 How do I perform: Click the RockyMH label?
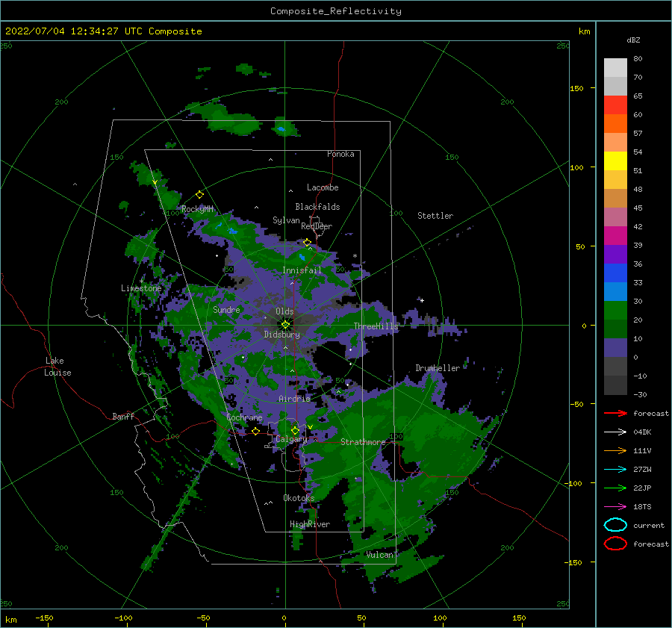pos(197,209)
